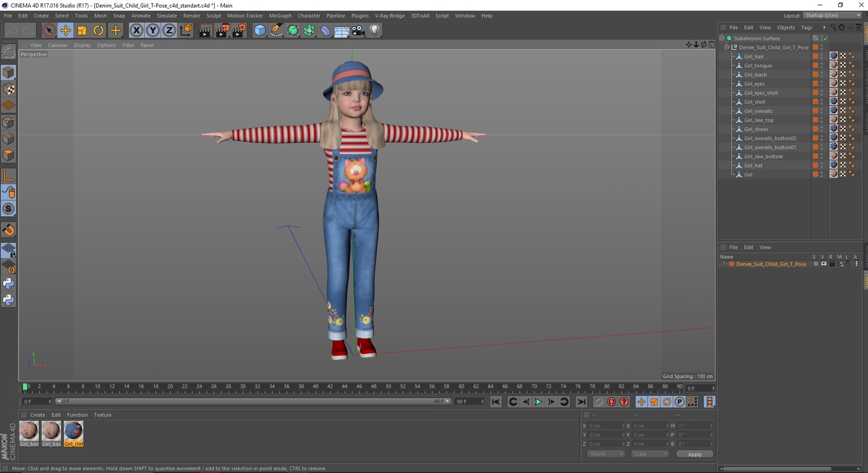Screen dimensions: 868x473
Task: Open World coordinate dropdown
Action: (606, 454)
